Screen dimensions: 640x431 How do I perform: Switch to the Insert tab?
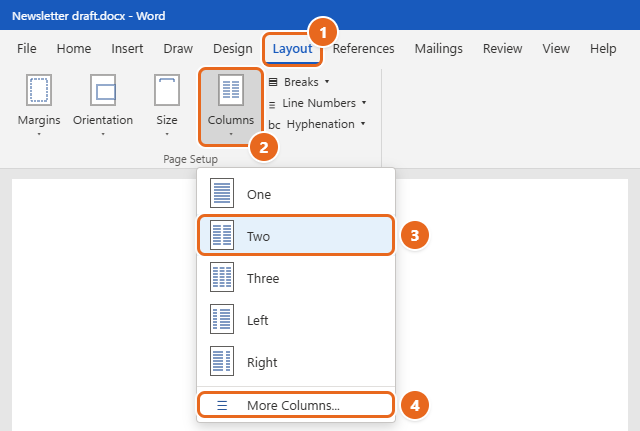pyautogui.click(x=127, y=49)
